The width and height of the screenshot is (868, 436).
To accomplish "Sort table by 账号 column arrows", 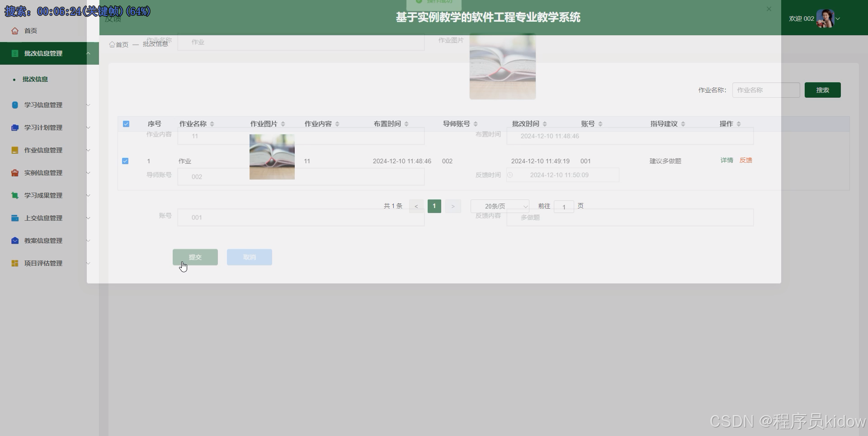I will click(600, 124).
